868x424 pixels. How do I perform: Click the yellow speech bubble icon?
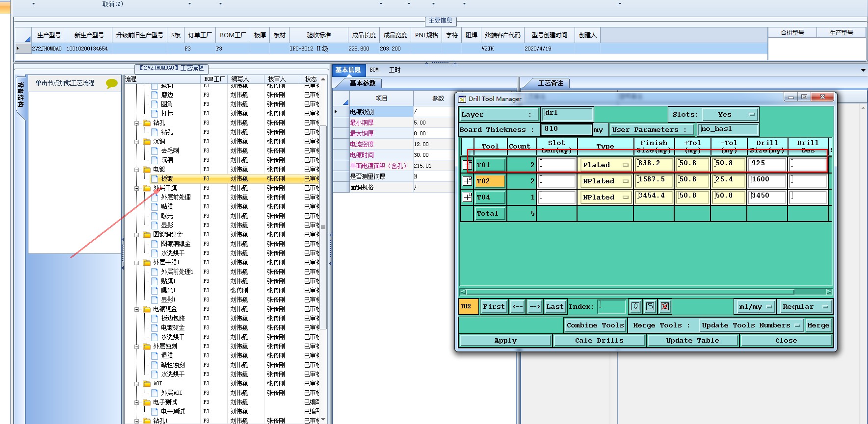(112, 84)
